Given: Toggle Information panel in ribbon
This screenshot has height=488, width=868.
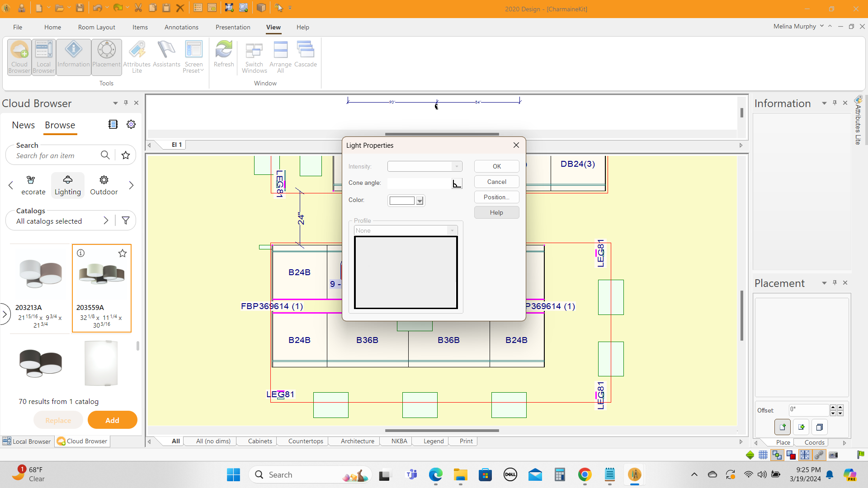Looking at the screenshot, I should coord(74,57).
